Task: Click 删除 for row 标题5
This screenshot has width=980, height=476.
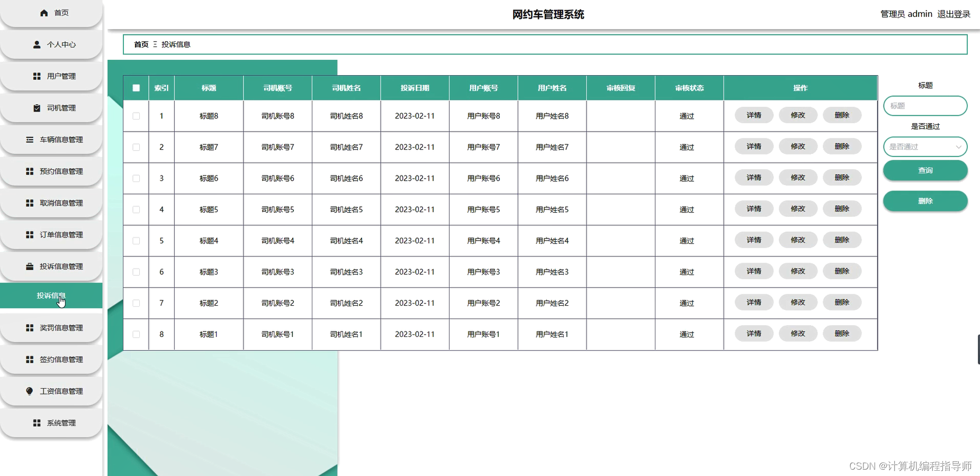Action: (x=842, y=209)
